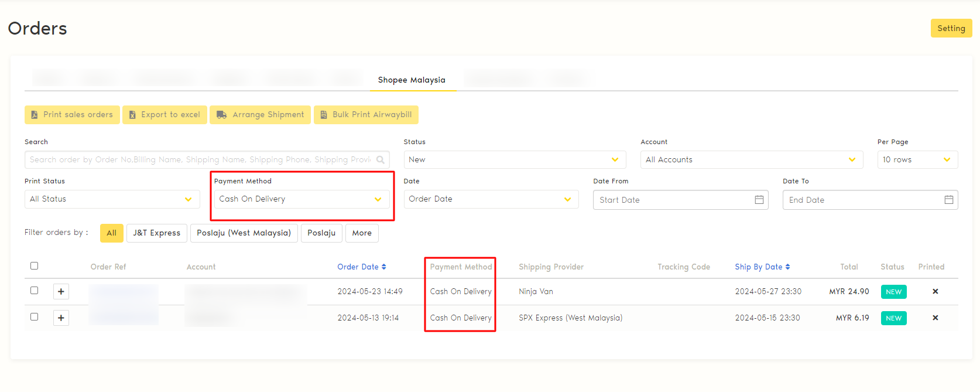Open the Date To calendar icon
Viewport: 980px width, 392px height.
click(x=948, y=200)
